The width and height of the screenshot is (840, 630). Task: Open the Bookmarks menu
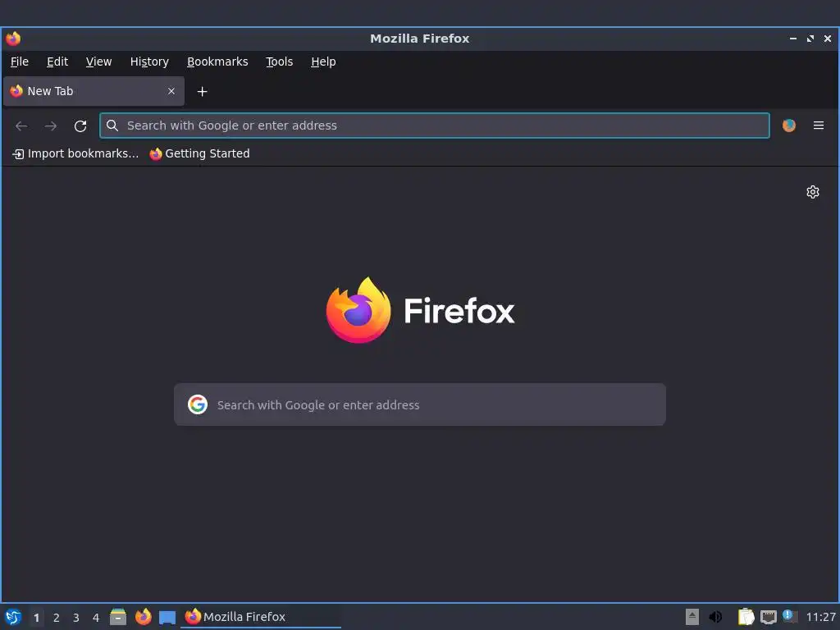pos(217,62)
